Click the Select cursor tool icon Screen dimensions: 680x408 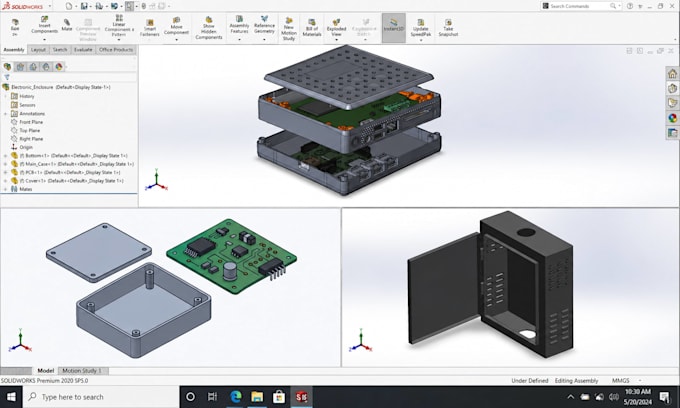tap(130, 6)
